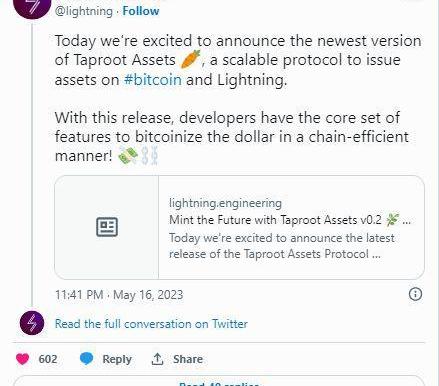Open the #bitcoin hashtag
439x386 pixels.
pyautogui.click(x=153, y=80)
